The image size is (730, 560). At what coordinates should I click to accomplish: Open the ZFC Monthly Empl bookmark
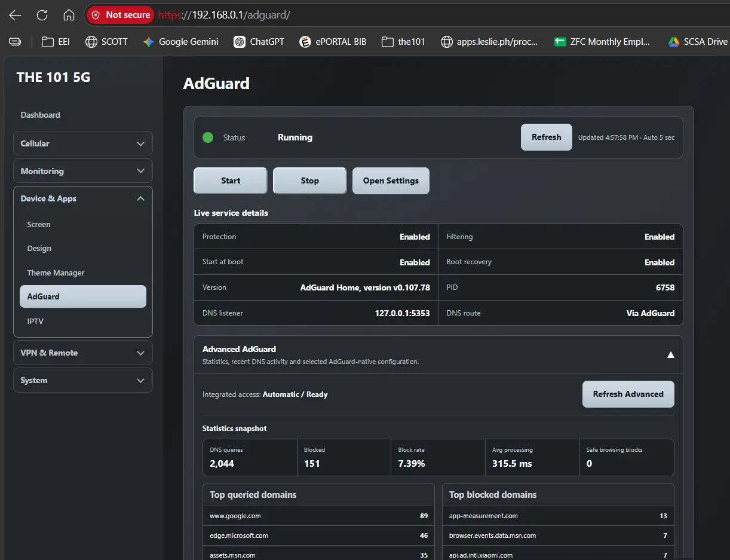(x=602, y=42)
